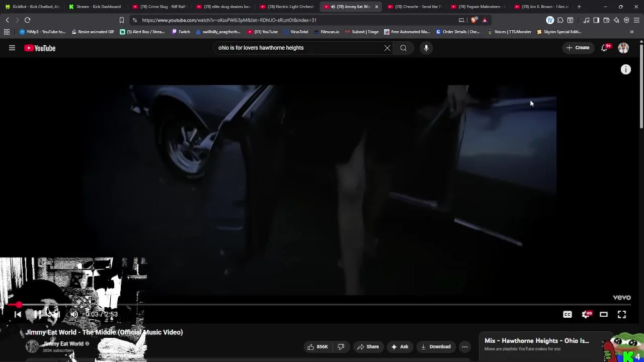The width and height of the screenshot is (644, 362).
Task: Open the Jimmy Eat World channel avatar
Action: tap(32, 346)
